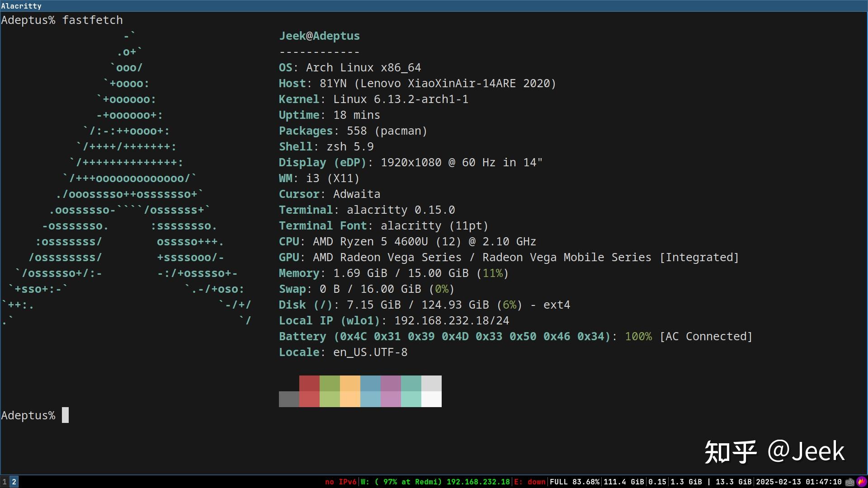The width and height of the screenshot is (868, 488).
Task: Click the orange flame system tray icon
Action: point(861,482)
